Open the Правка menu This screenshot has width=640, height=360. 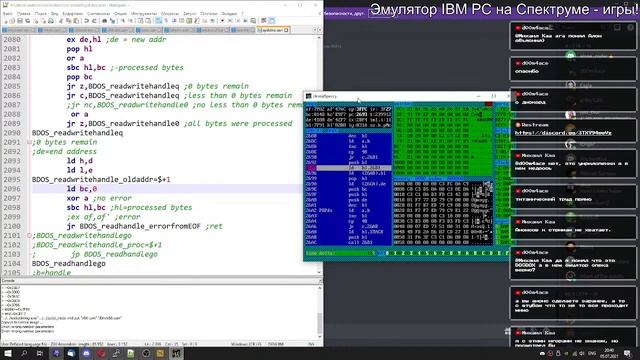pyautogui.click(x=23, y=13)
